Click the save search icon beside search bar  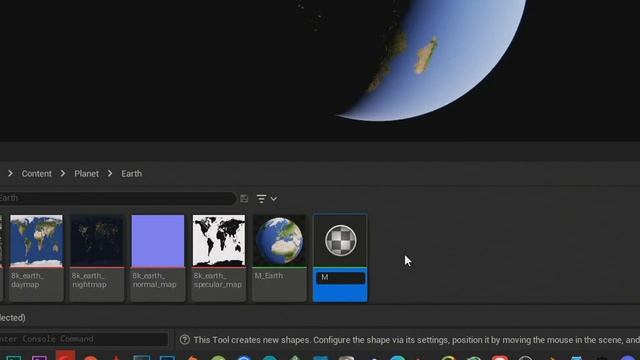point(244,199)
